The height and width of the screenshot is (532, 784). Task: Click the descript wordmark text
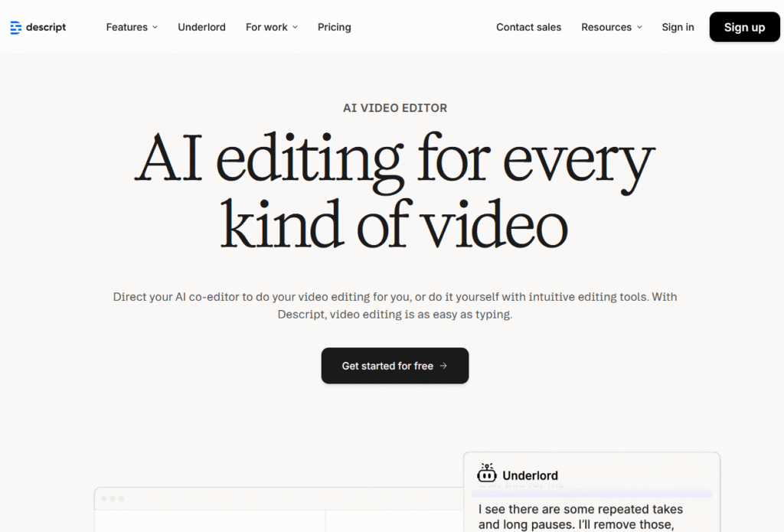(x=46, y=28)
